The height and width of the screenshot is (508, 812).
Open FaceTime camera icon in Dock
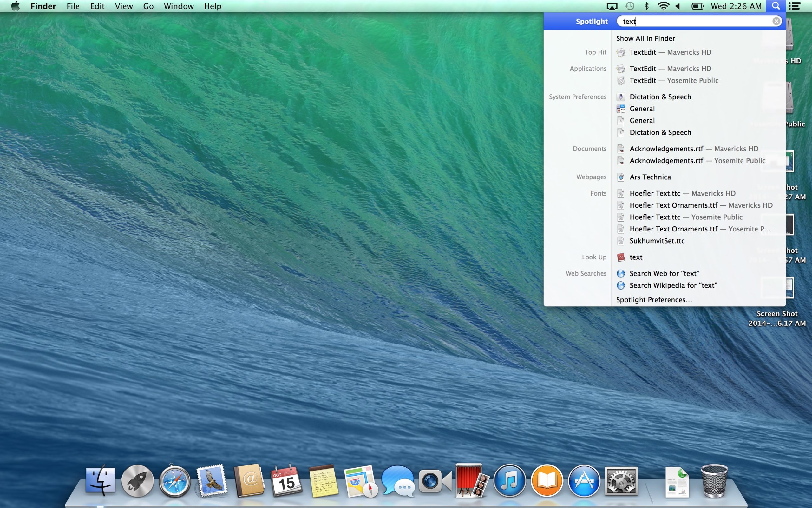(x=435, y=481)
